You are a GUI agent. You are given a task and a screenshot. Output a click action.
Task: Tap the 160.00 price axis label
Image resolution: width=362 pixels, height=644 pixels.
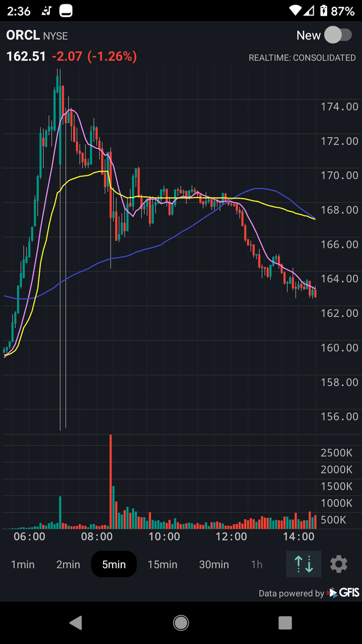pyautogui.click(x=339, y=348)
